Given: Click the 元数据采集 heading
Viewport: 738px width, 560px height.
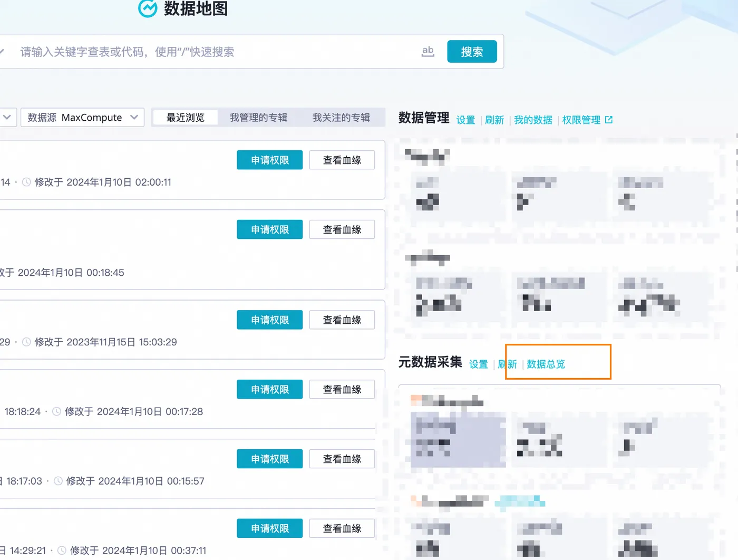Looking at the screenshot, I should [430, 362].
